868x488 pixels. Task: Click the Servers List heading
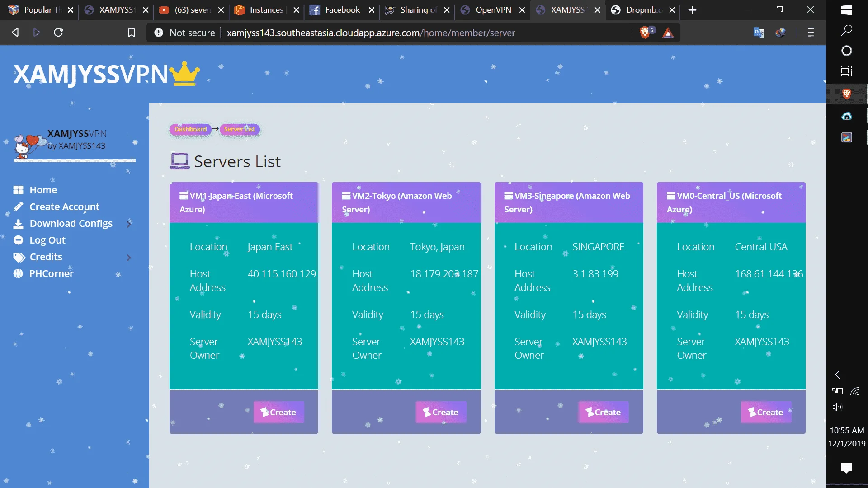237,161
